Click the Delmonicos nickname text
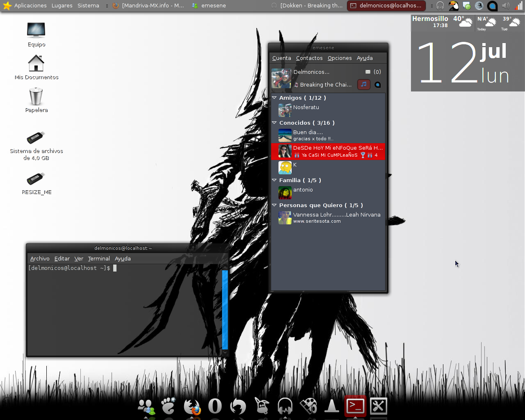 coord(311,72)
